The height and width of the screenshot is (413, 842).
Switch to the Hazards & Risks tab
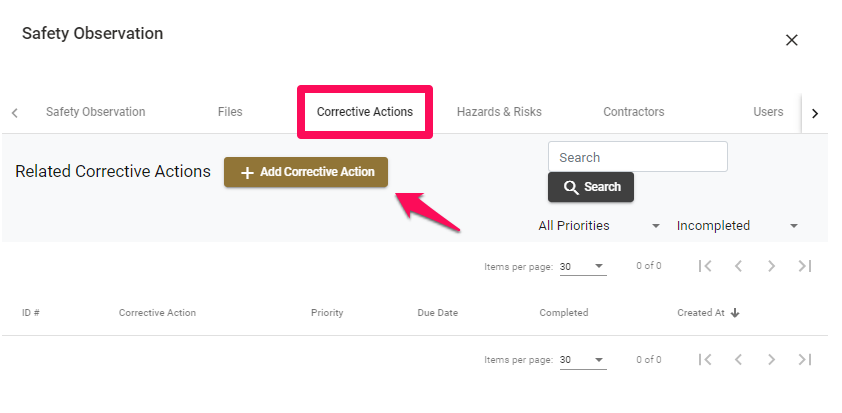(x=499, y=112)
